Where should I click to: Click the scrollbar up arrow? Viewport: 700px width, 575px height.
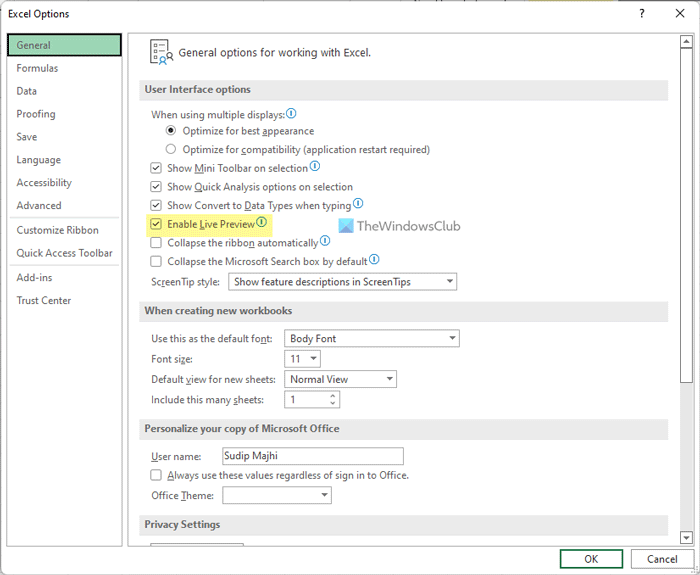(x=686, y=42)
